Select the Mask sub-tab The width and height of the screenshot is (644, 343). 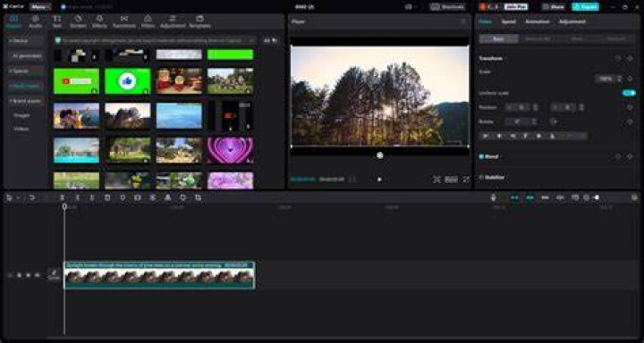576,39
